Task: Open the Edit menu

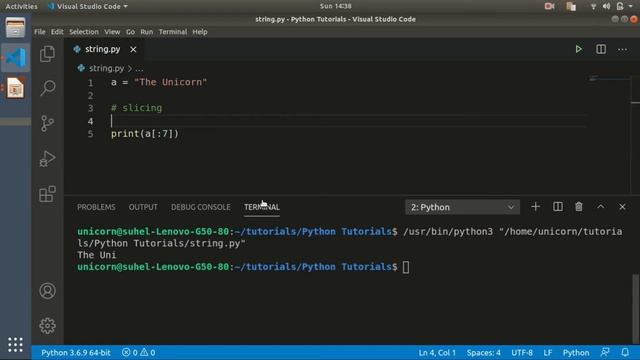Action: [57, 32]
